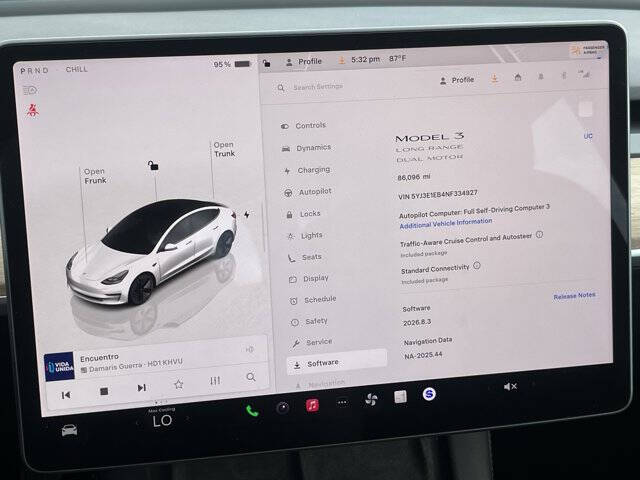Select the highlighted Software menu item

tap(336, 363)
